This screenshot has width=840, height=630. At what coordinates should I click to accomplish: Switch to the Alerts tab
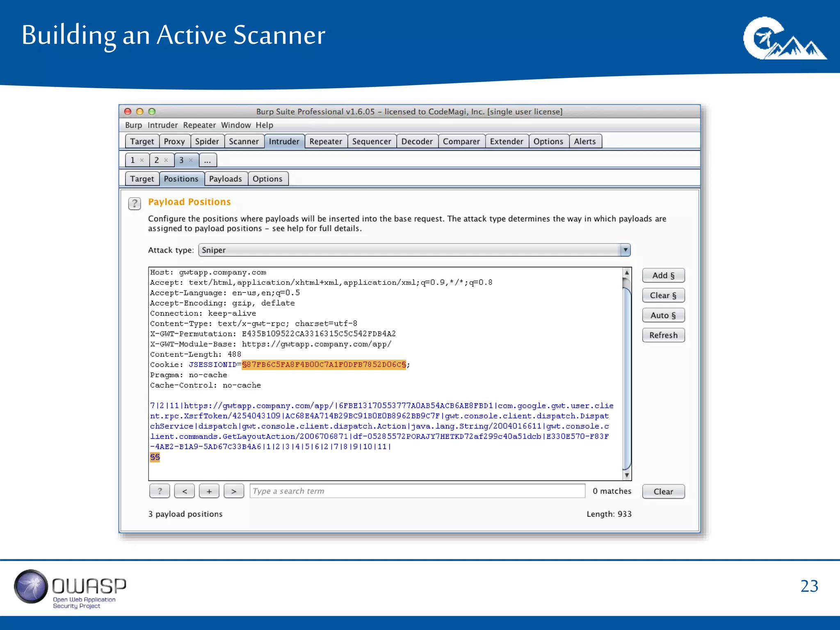585,142
